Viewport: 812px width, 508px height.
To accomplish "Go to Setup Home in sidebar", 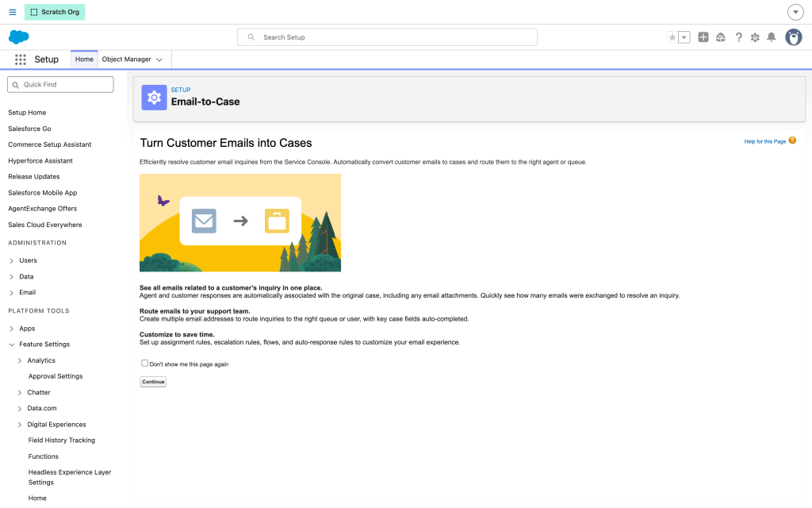I will 27,113.
